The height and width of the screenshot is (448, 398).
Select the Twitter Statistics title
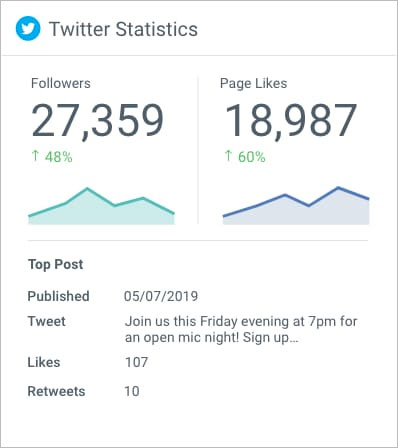tap(123, 29)
